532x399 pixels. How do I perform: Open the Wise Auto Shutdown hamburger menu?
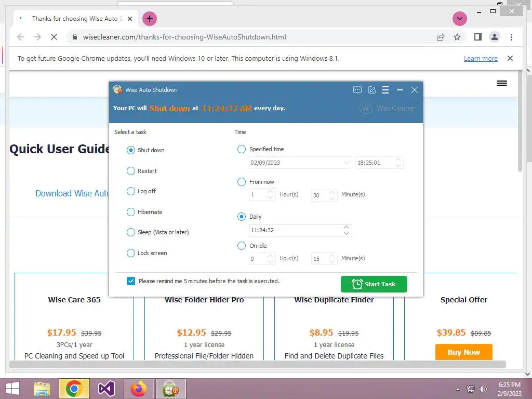coord(385,90)
